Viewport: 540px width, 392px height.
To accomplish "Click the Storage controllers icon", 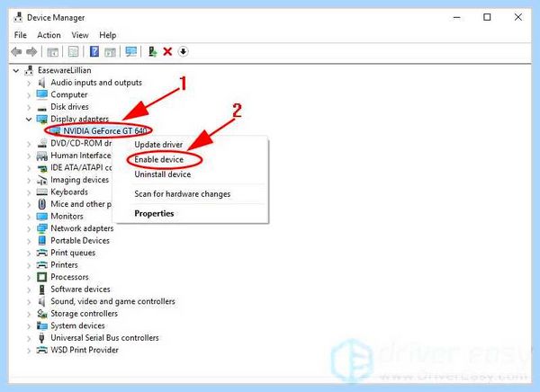I will point(41,314).
